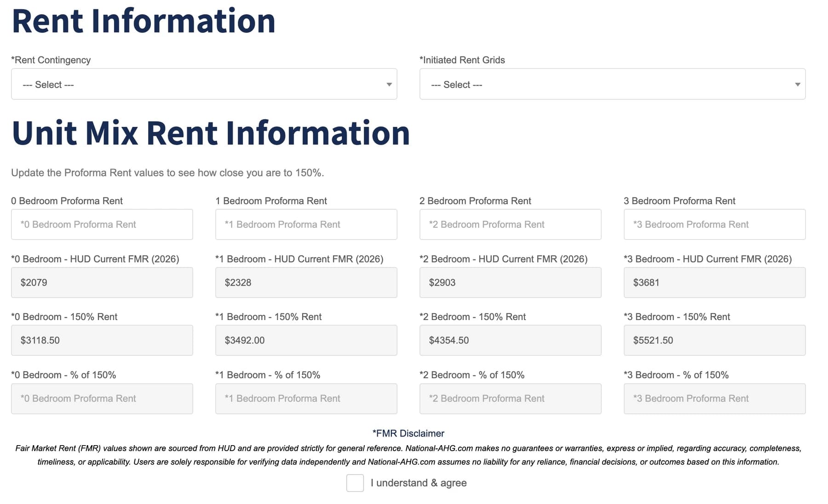This screenshot has height=504, width=828.
Task: Click the 2 Bedroom Proforma Rent input
Action: coord(510,224)
